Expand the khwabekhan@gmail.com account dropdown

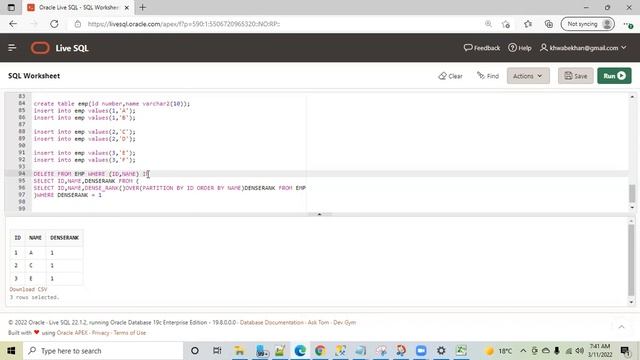(583, 48)
